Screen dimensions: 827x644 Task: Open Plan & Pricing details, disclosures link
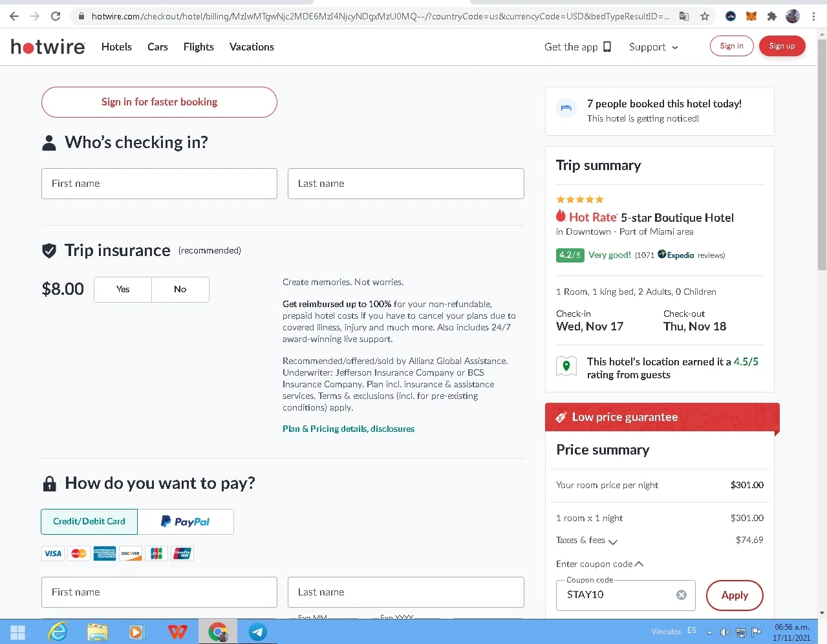[x=349, y=429]
